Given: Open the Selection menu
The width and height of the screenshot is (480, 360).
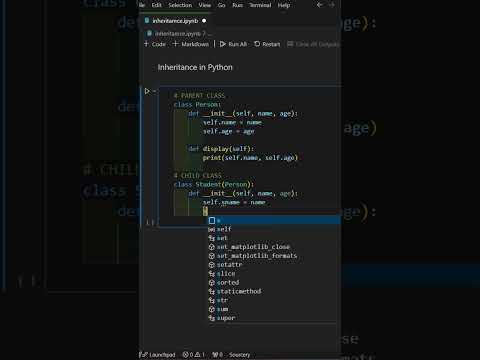Looking at the screenshot, I should pos(180,5).
